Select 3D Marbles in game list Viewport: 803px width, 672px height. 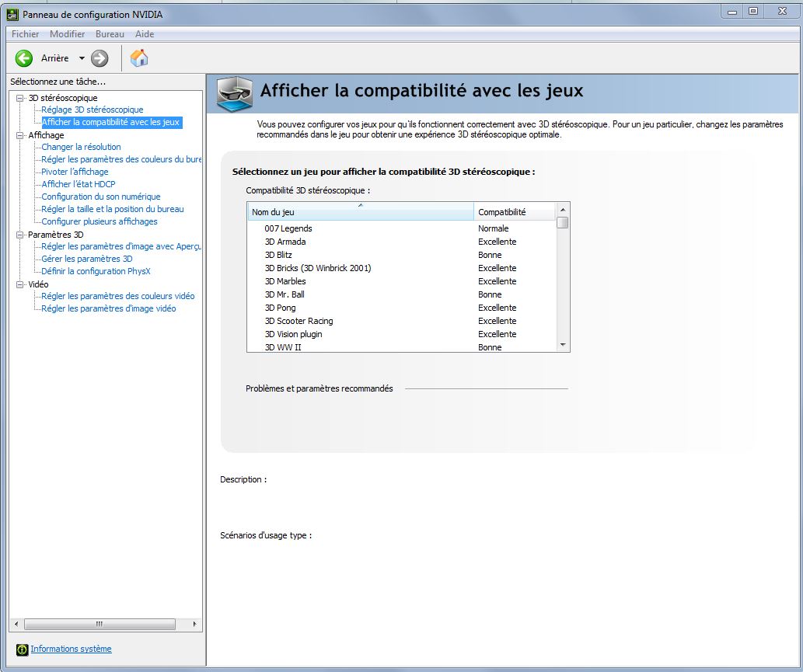click(x=401, y=281)
